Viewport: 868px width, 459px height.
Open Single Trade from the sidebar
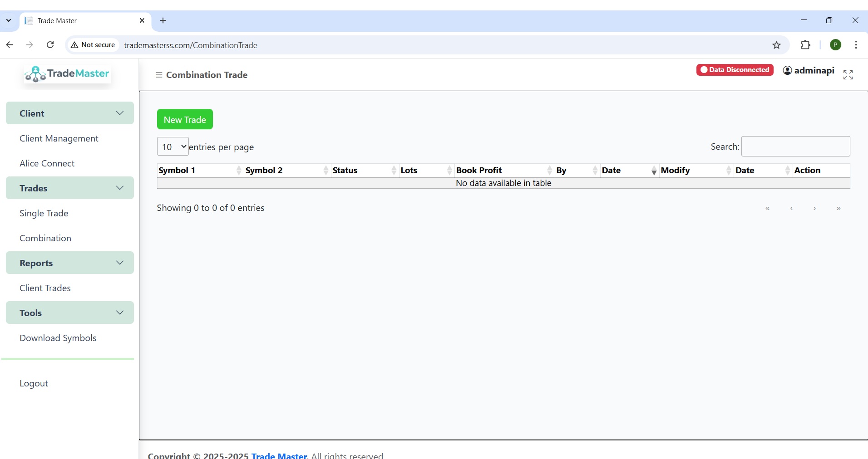44,213
